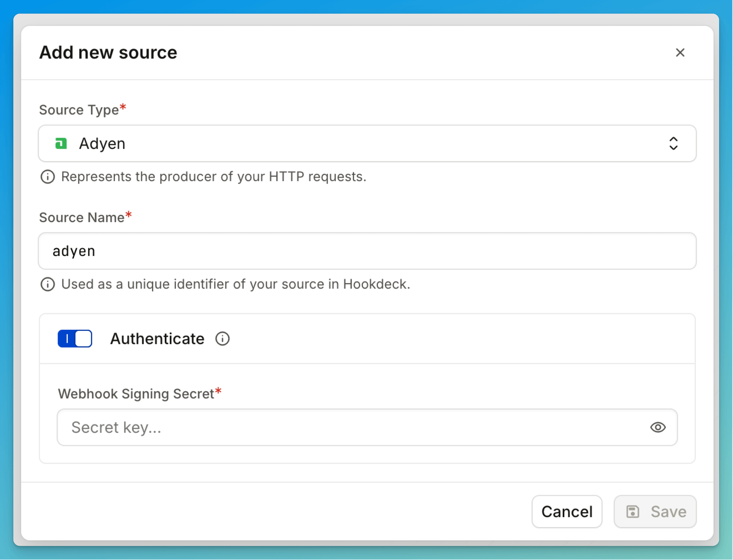Screen dimensions: 733x560
Task: Hide the secret key using the eye toggle
Action: click(658, 427)
